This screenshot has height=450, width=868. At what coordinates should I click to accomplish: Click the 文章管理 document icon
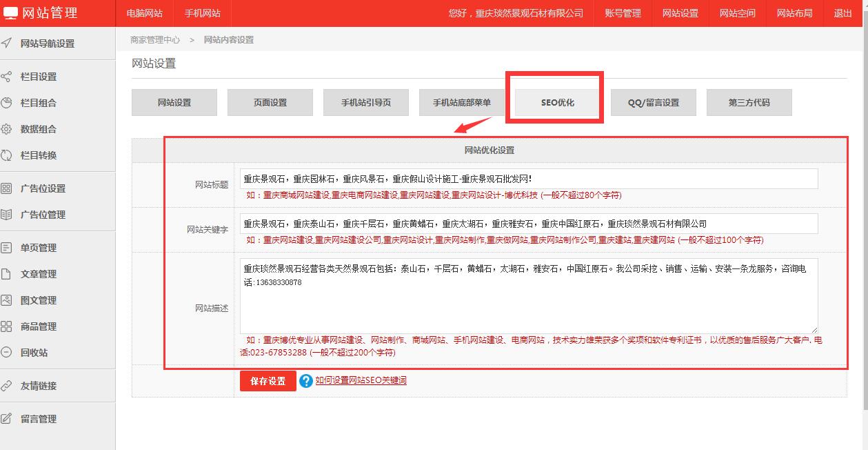click(x=6, y=274)
